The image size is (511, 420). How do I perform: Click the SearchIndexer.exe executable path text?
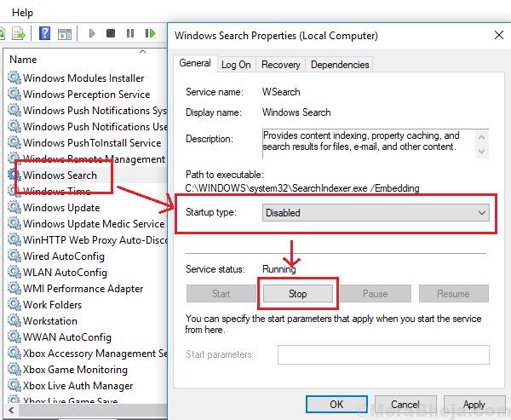[x=302, y=188]
